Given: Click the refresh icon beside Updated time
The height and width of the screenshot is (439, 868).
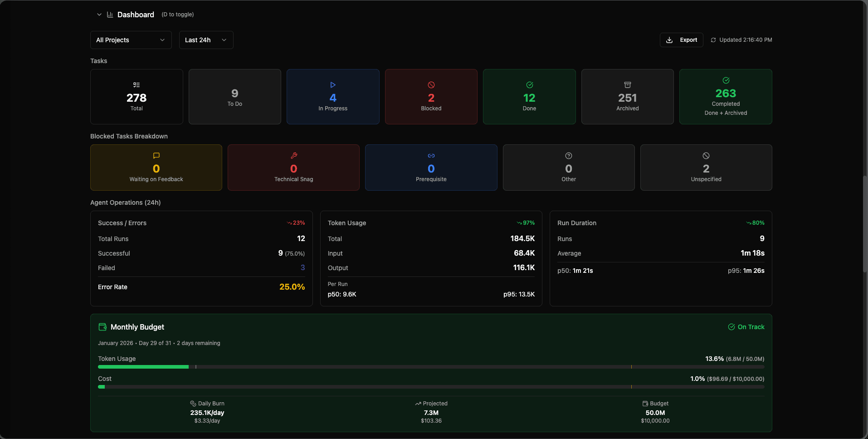Looking at the screenshot, I should pyautogui.click(x=713, y=40).
